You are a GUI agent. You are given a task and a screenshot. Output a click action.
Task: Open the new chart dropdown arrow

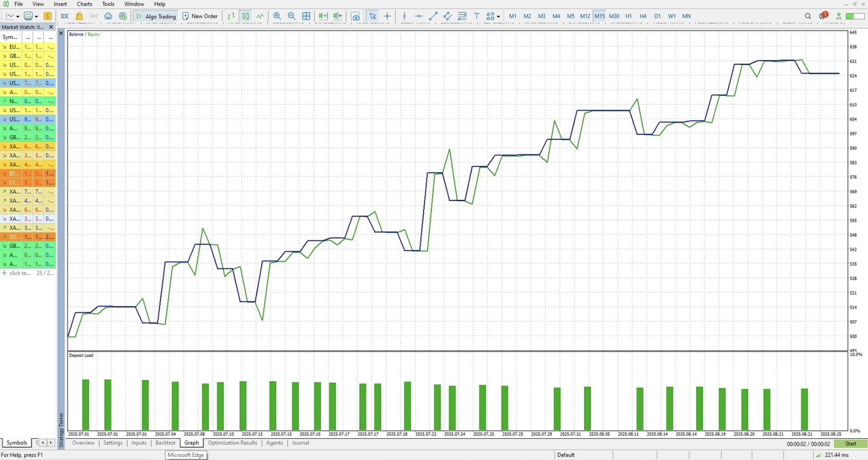click(x=17, y=16)
